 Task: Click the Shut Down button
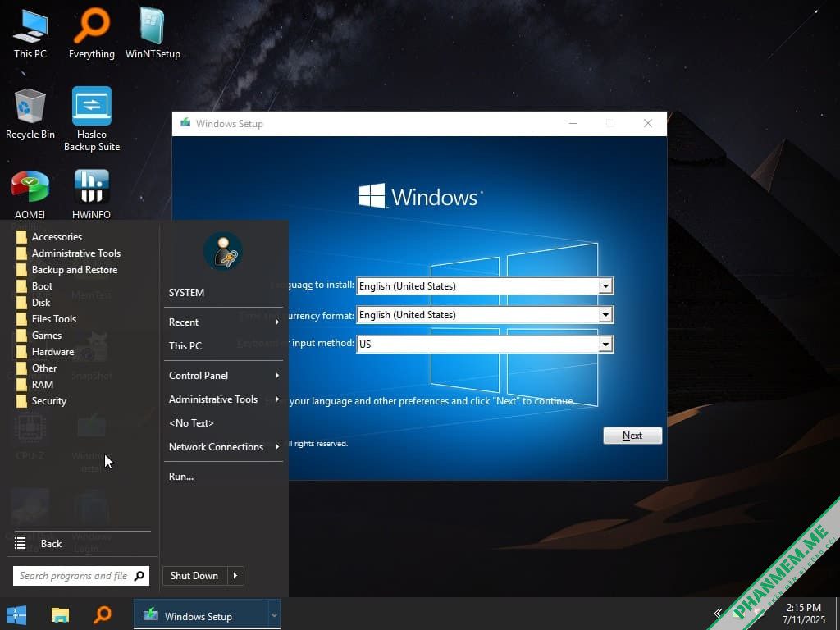195,576
